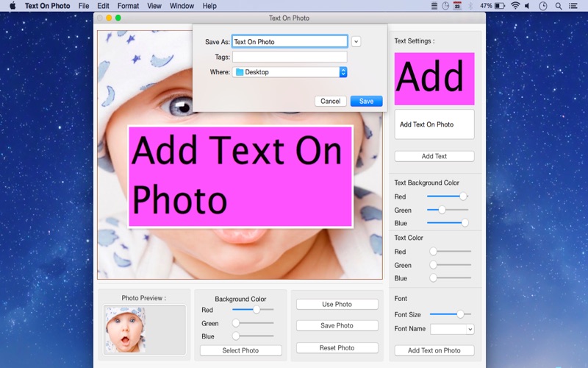Open the Format menu
Screen dimensions: 588x368
tap(128, 6)
